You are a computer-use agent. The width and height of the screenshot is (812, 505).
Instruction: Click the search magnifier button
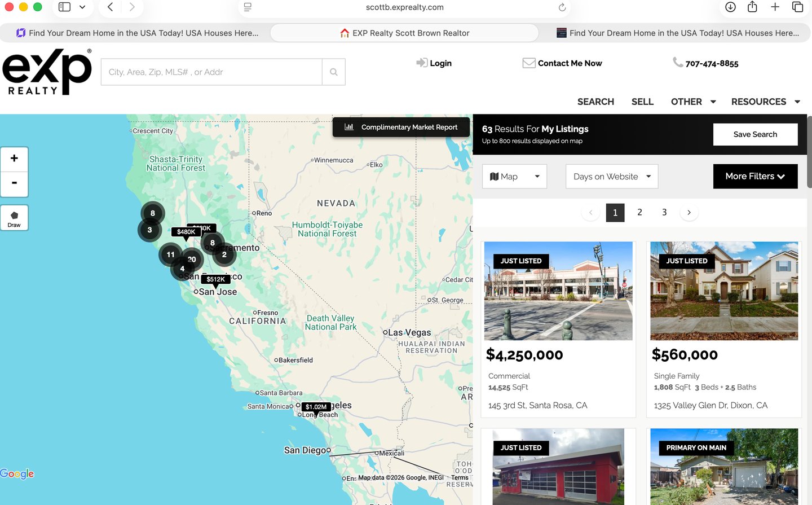pyautogui.click(x=334, y=72)
